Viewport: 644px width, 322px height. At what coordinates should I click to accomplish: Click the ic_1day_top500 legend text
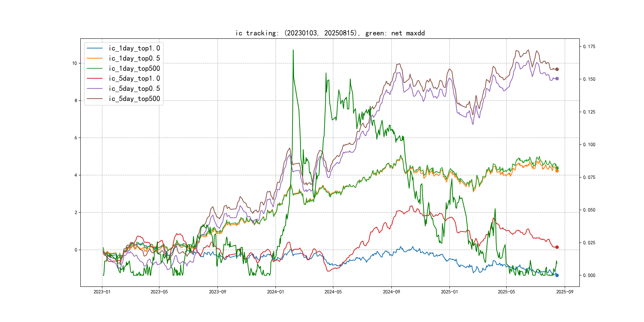coord(134,69)
